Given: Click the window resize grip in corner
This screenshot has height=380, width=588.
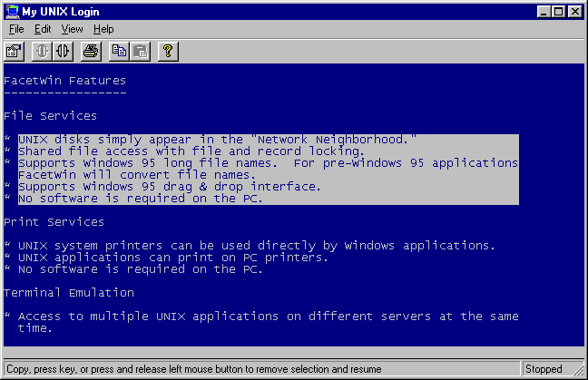Looking at the screenshot, I should click(x=580, y=372).
